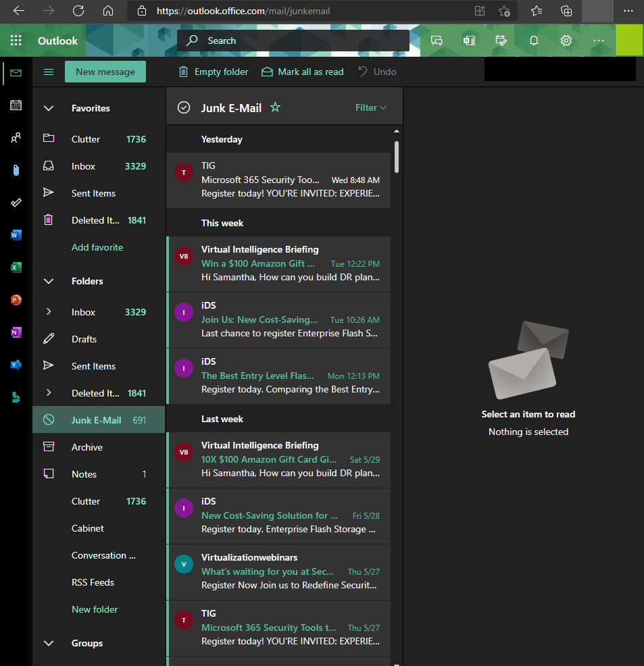Open the To Do checkmark icon
The height and width of the screenshot is (666, 644).
click(16, 203)
